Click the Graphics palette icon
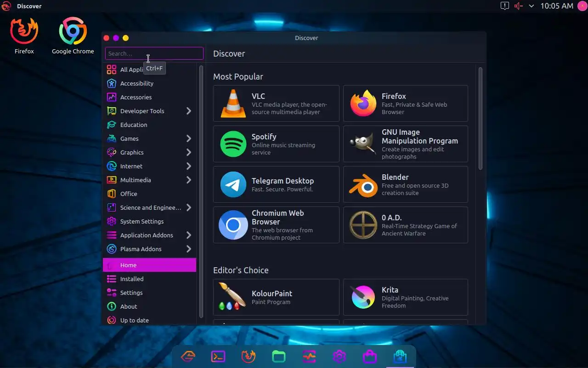 tap(112, 152)
